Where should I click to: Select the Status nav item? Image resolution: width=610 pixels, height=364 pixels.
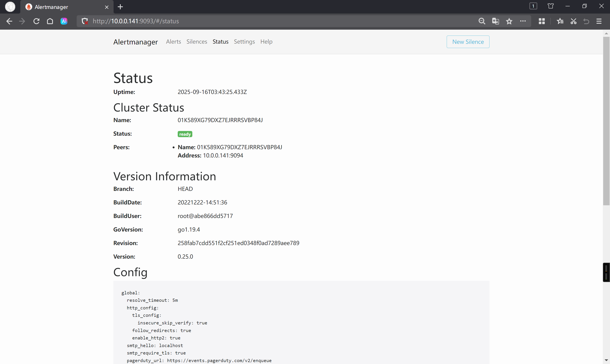tap(220, 42)
